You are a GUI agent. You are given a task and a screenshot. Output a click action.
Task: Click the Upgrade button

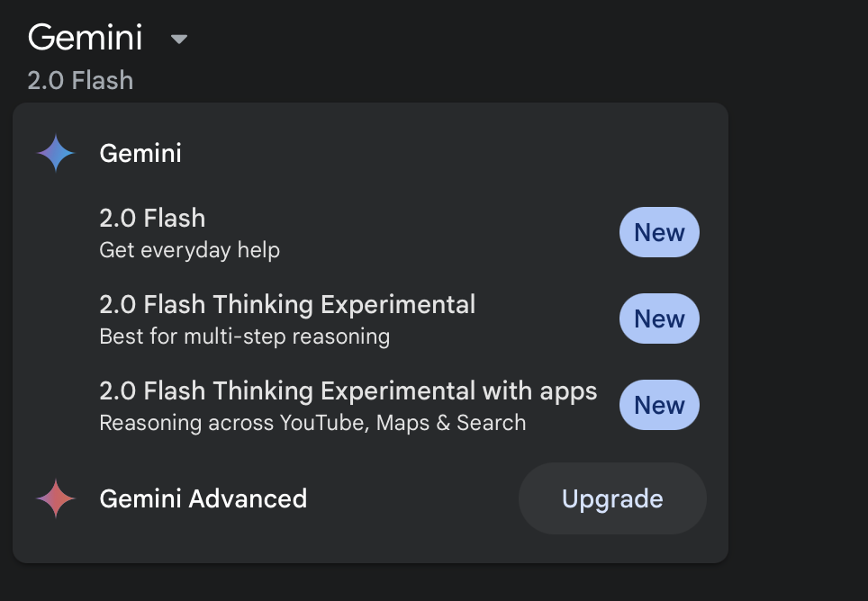[x=612, y=498]
